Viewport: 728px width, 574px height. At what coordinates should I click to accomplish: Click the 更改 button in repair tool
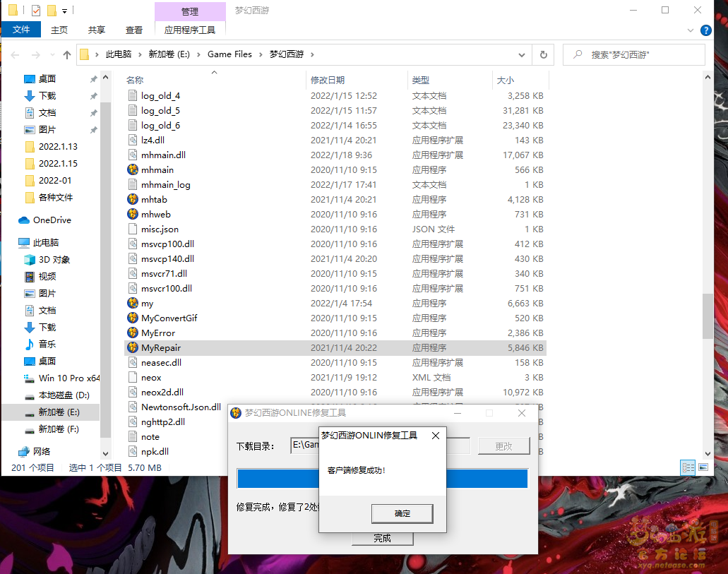coord(503,446)
